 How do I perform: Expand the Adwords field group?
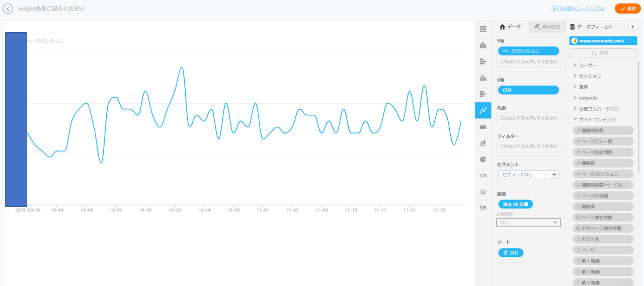[x=586, y=98]
